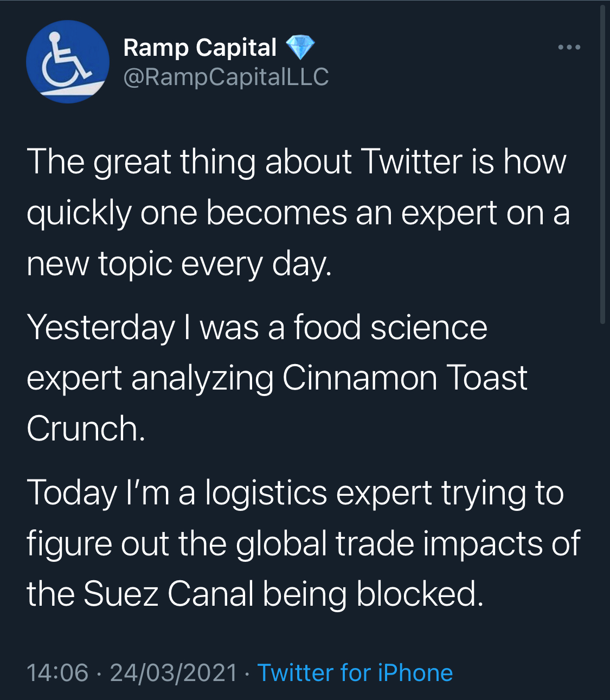The width and height of the screenshot is (610, 700).
Task: Click the first paragraph about becoming an expert
Action: click(x=297, y=212)
